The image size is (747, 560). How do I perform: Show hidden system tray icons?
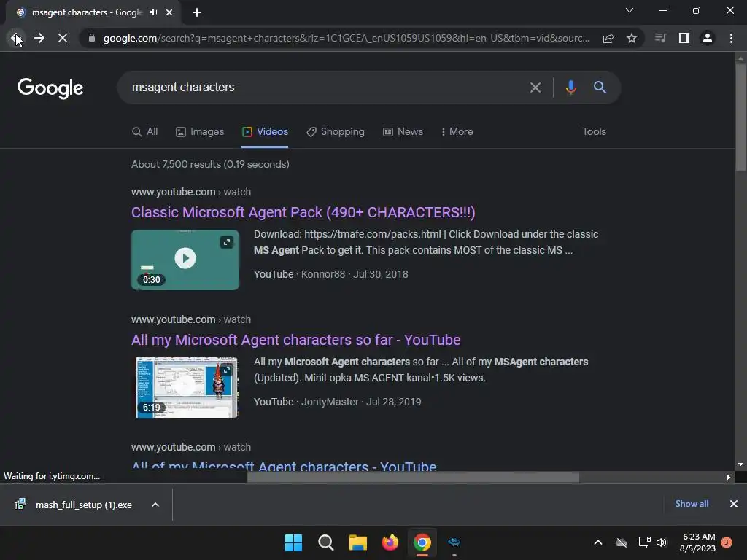click(598, 542)
